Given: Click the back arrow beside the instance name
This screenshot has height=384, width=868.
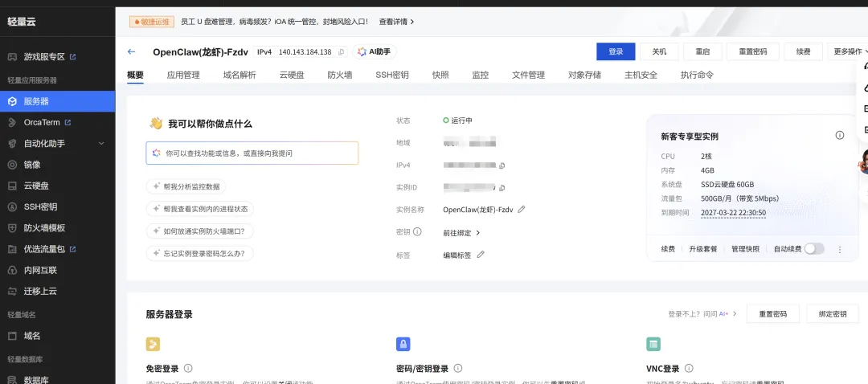Looking at the screenshot, I should click(131, 51).
